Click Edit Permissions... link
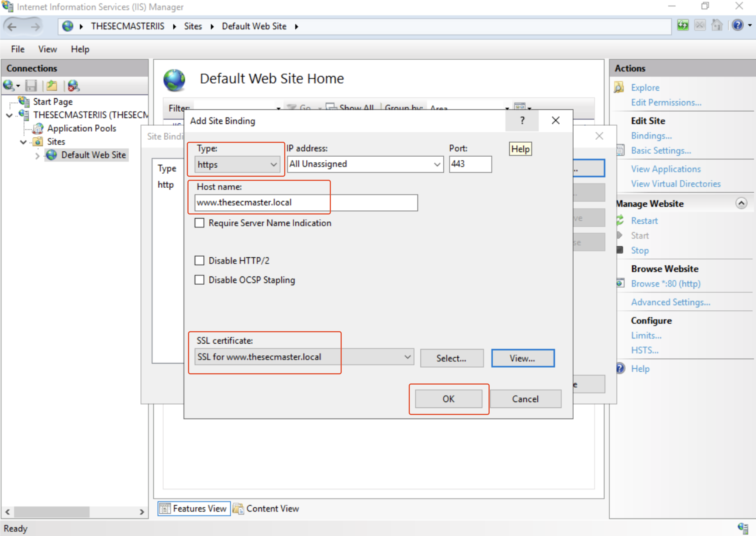The image size is (756, 536). click(x=666, y=103)
